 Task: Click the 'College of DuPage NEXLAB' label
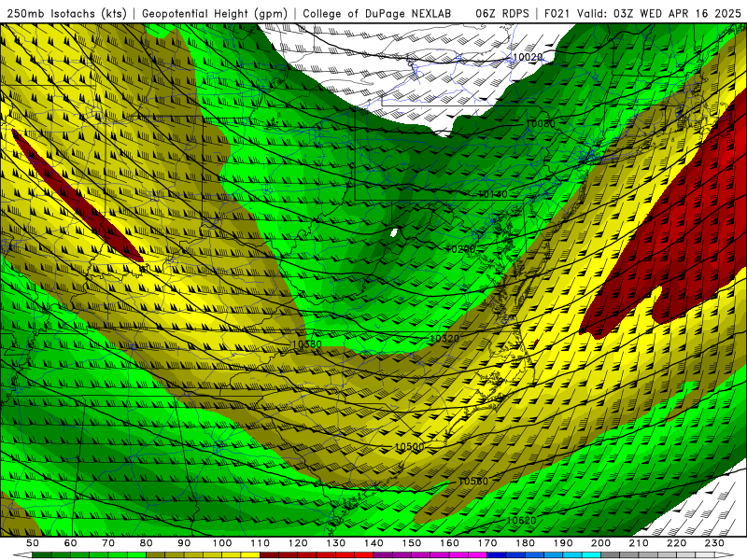(377, 13)
